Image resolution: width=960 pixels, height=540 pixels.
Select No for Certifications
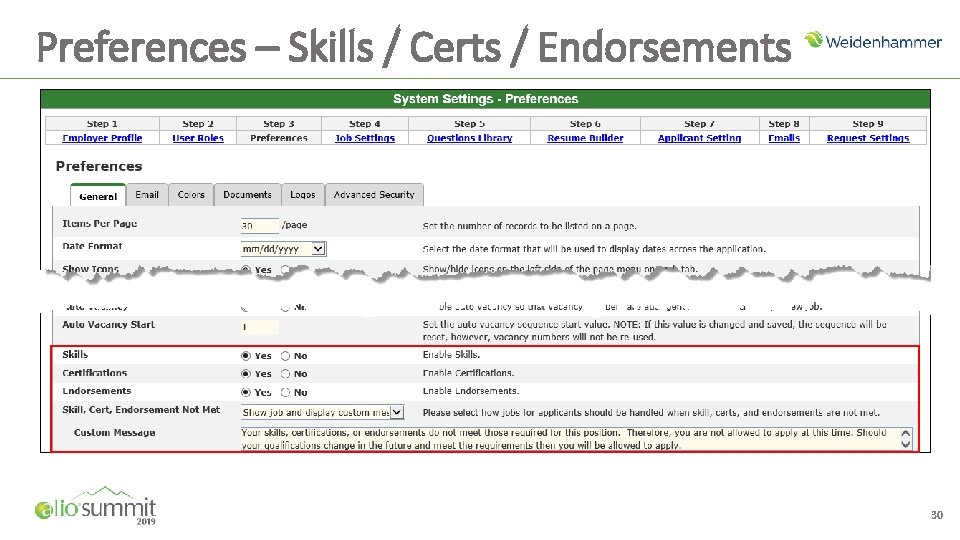pyautogui.click(x=285, y=373)
